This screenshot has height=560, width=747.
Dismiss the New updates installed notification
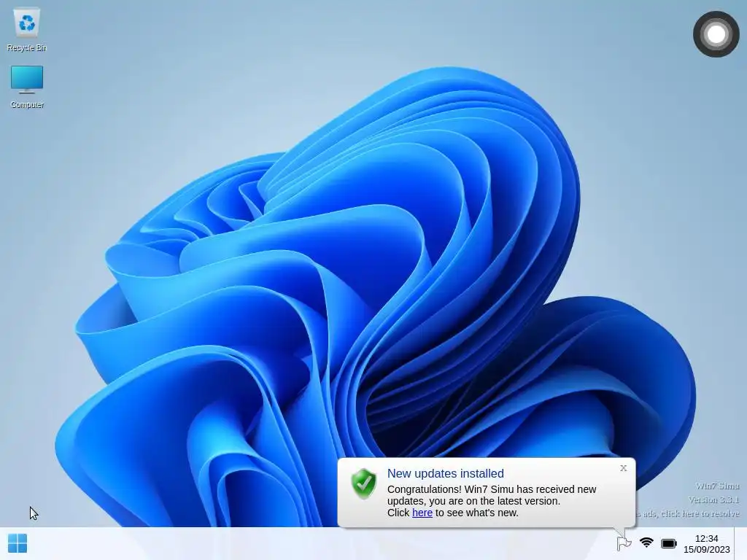623,468
